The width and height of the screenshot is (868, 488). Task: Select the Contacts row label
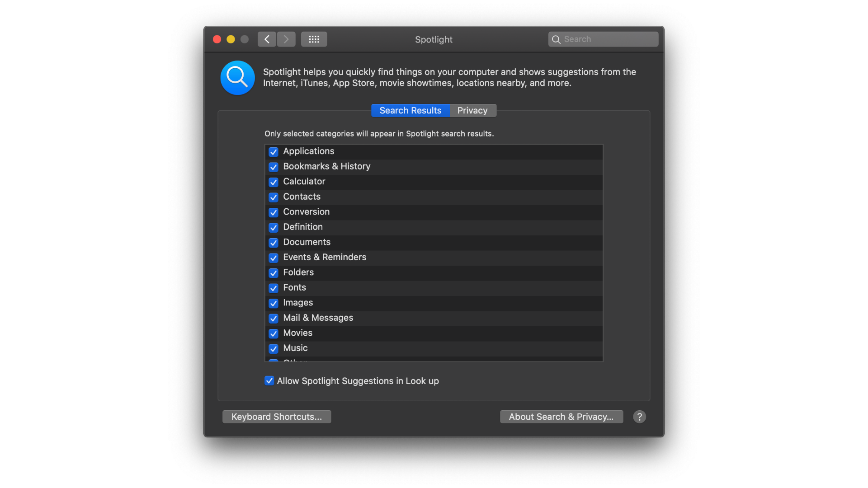click(302, 197)
